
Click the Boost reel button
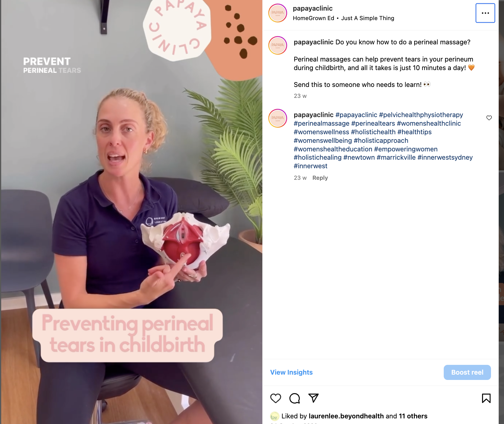tap(467, 372)
